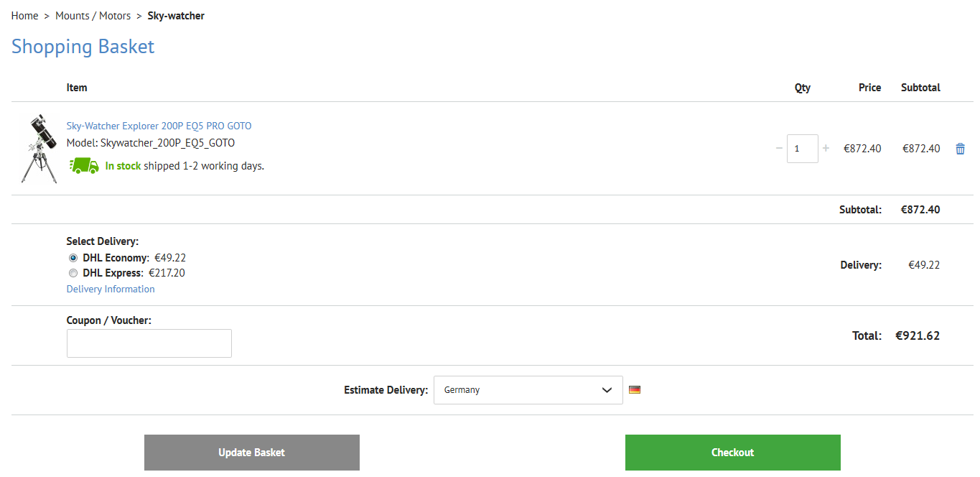
Task: Click the Select Delivery: label
Action: click(103, 241)
